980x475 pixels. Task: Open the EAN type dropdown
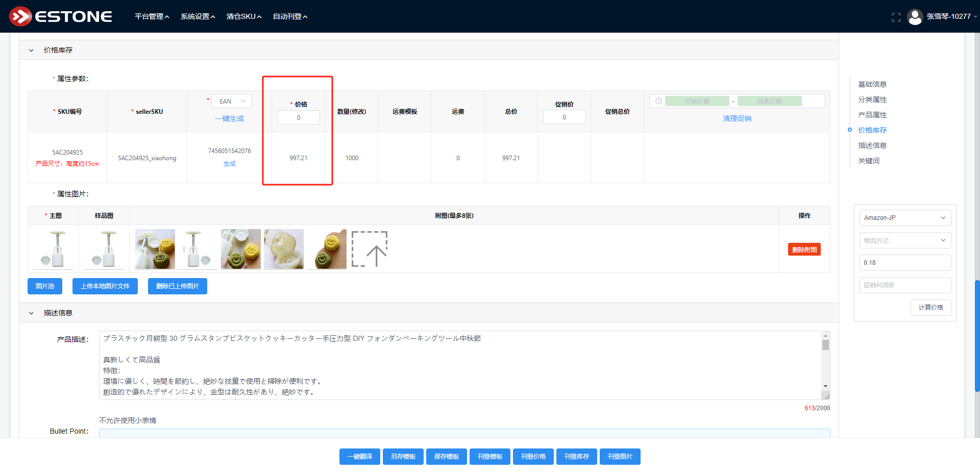coord(232,101)
